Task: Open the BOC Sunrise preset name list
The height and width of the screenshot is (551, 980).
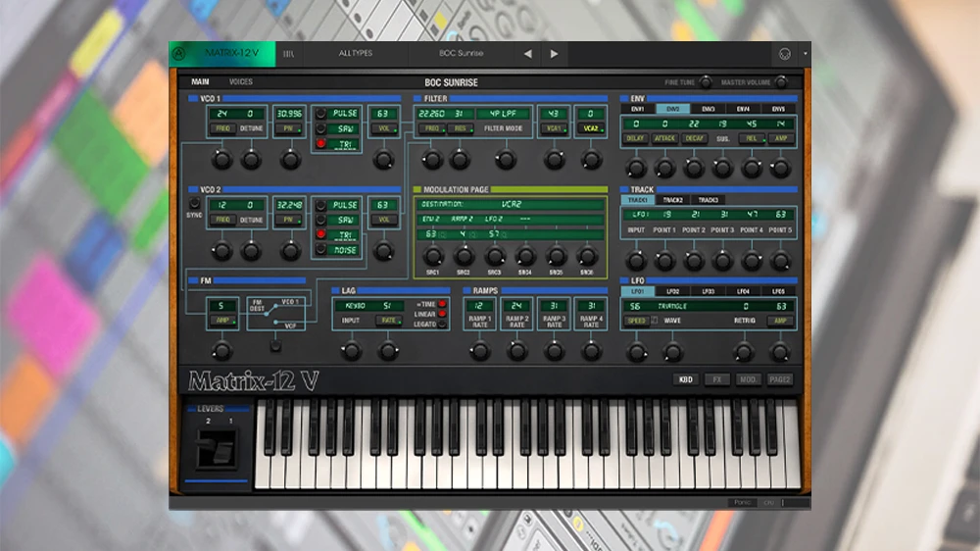Action: point(461,53)
